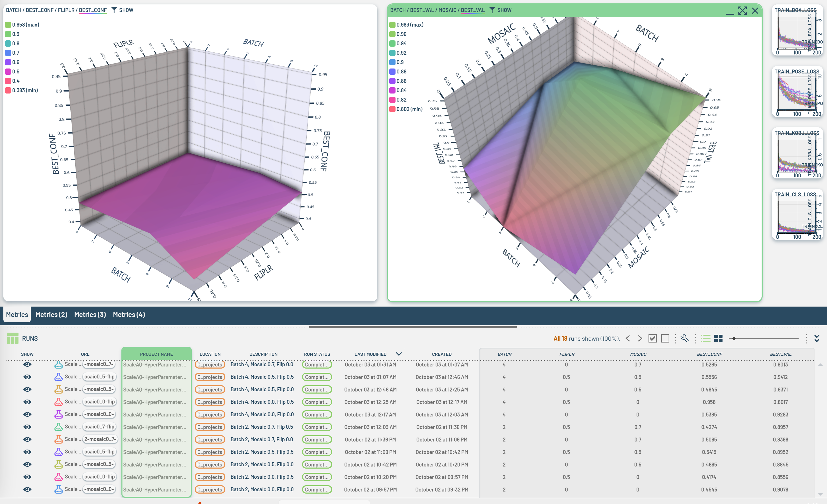Image resolution: width=827 pixels, height=504 pixels.
Task: Expand the BEST_VAL chart to fullscreen
Action: pyautogui.click(x=742, y=11)
